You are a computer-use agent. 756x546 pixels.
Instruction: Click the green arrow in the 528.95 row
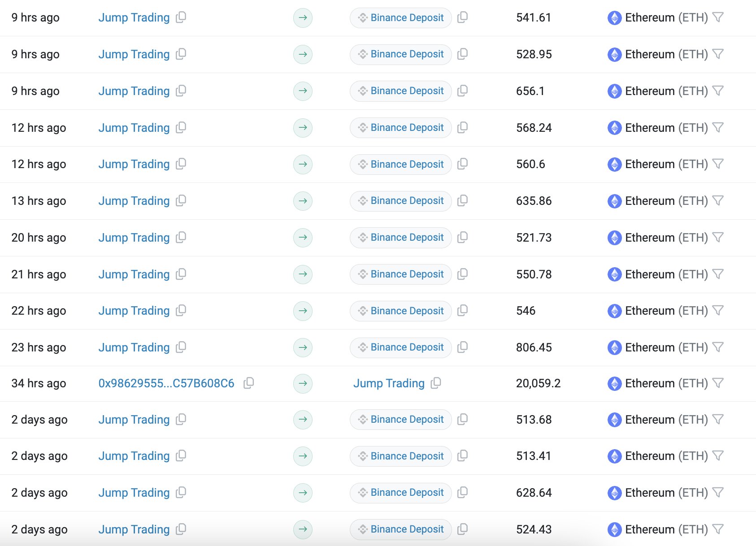(x=303, y=55)
